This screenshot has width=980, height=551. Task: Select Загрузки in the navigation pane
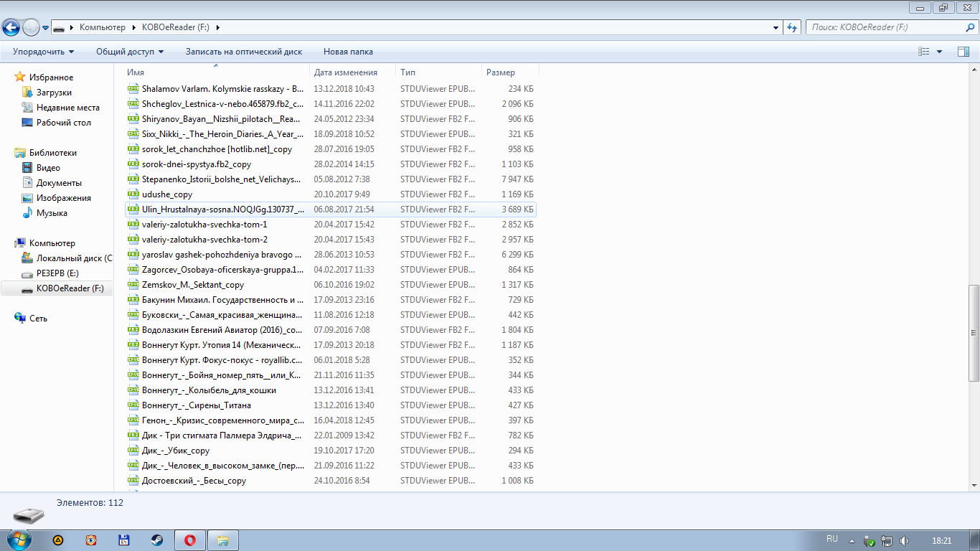click(54, 93)
